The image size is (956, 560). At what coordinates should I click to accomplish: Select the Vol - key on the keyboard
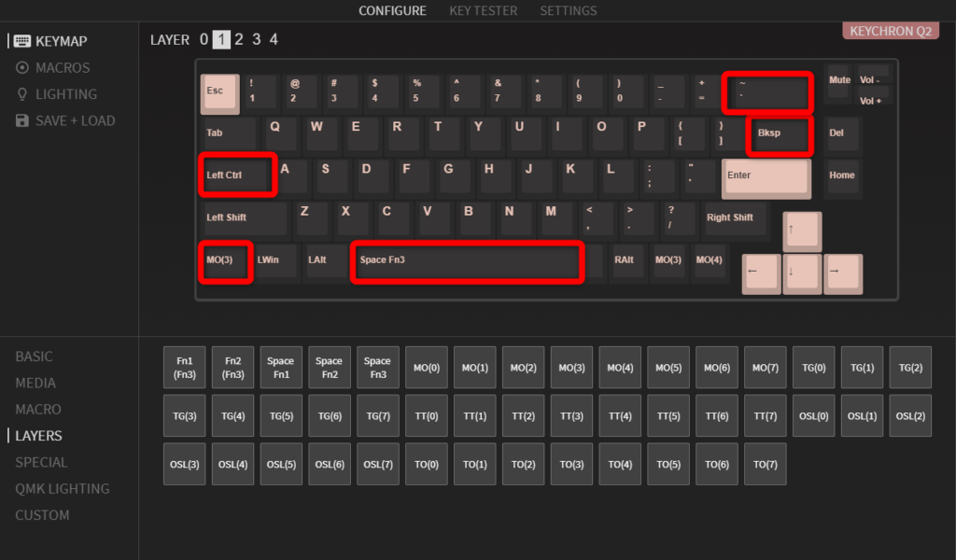[x=872, y=76]
